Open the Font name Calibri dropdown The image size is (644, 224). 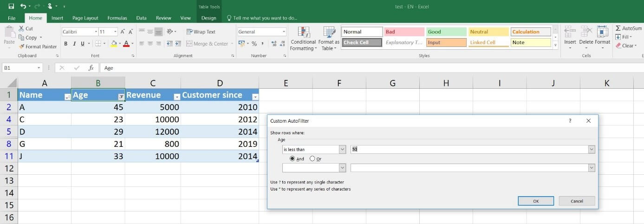pyautogui.click(x=96, y=32)
